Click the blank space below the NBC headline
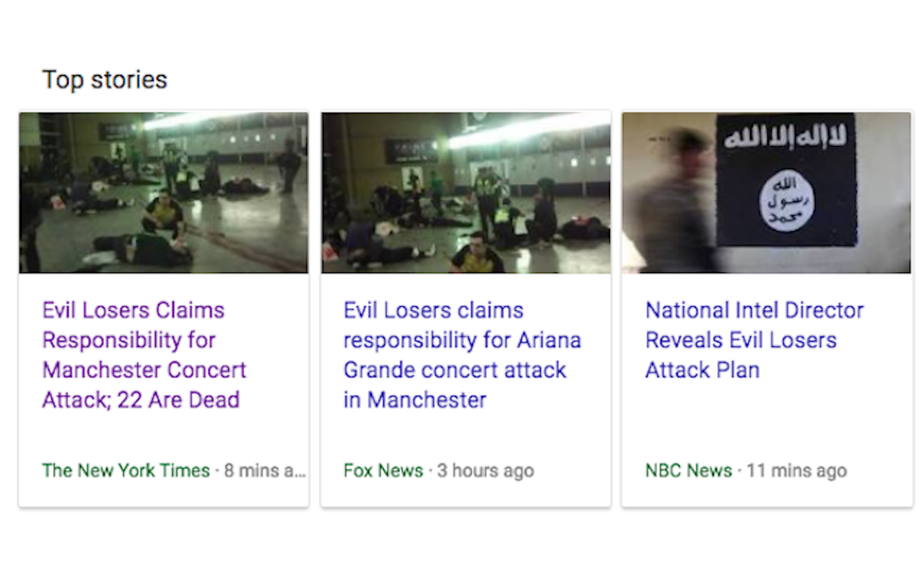The image size is (924, 578). point(767,423)
